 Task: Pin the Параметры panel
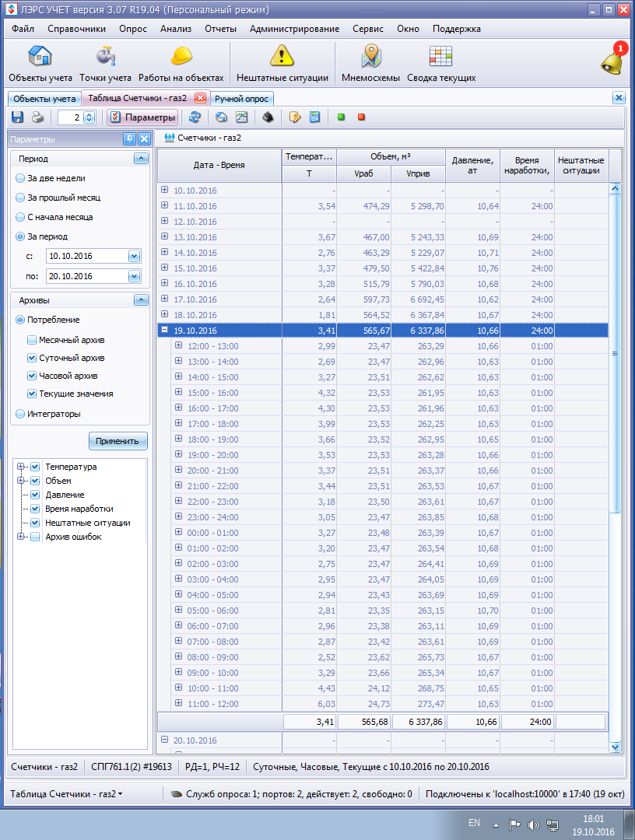pos(129,139)
